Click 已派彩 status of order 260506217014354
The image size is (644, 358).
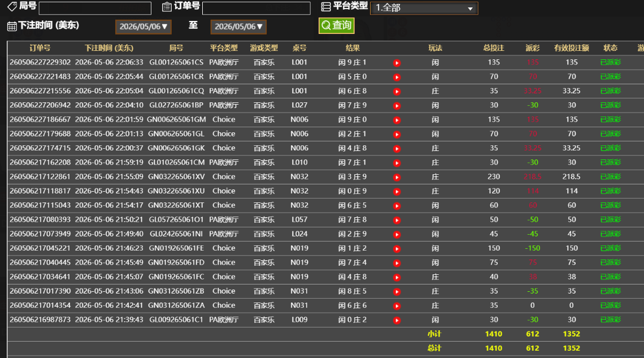pos(610,305)
